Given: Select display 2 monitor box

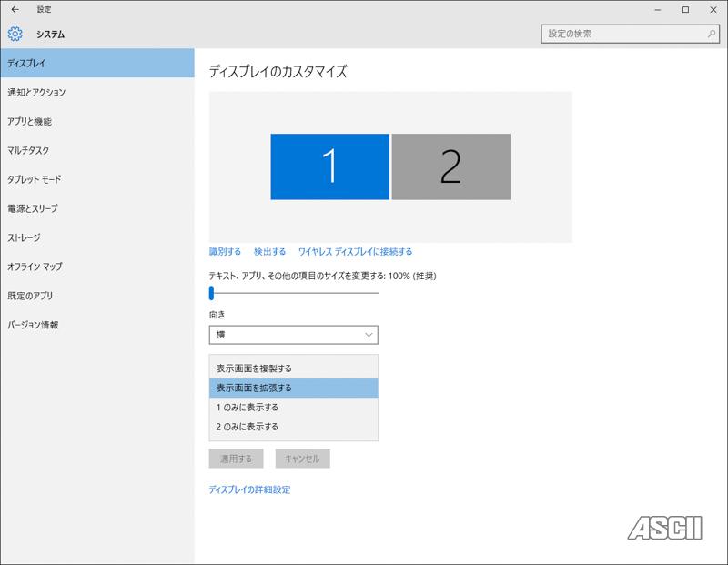Looking at the screenshot, I should tap(450, 166).
